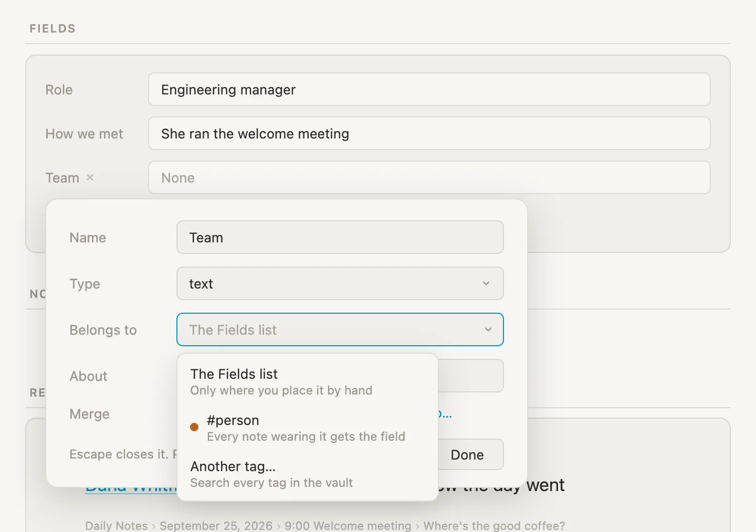Open Where's the good coffee? breadcrumb

click(494, 526)
